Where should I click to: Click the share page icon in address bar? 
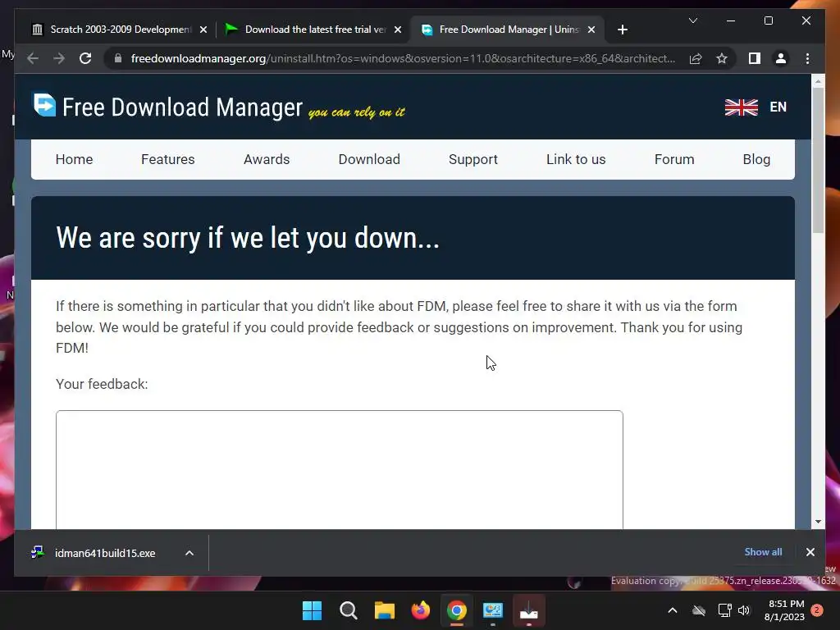[x=696, y=58]
